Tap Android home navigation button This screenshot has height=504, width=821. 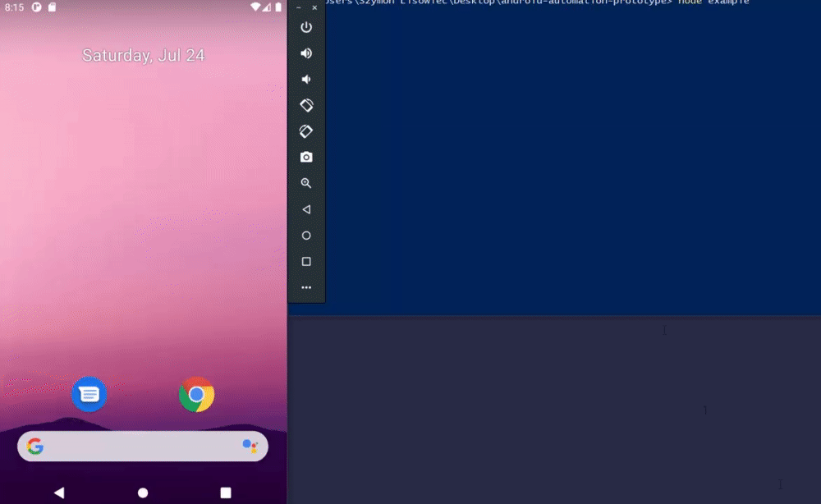pos(143,493)
